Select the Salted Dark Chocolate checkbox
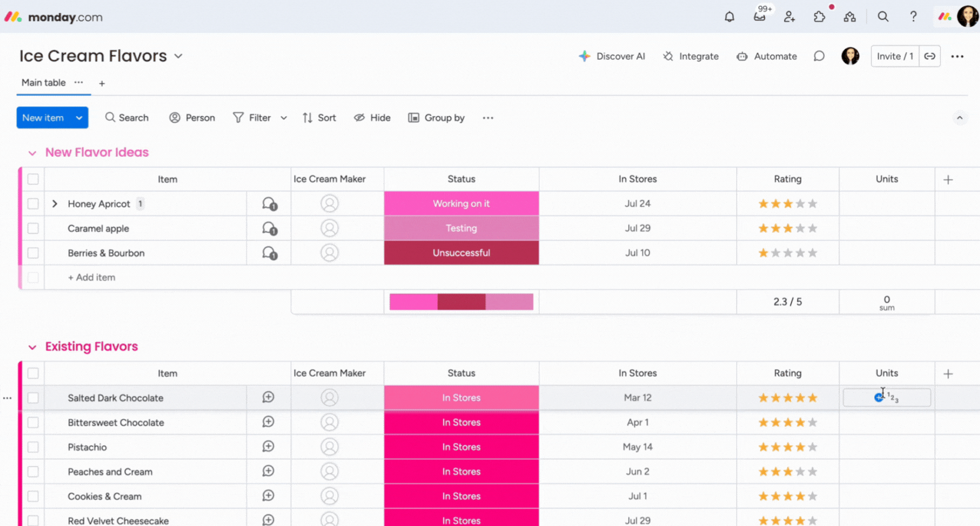Image resolution: width=980 pixels, height=526 pixels. click(x=33, y=398)
